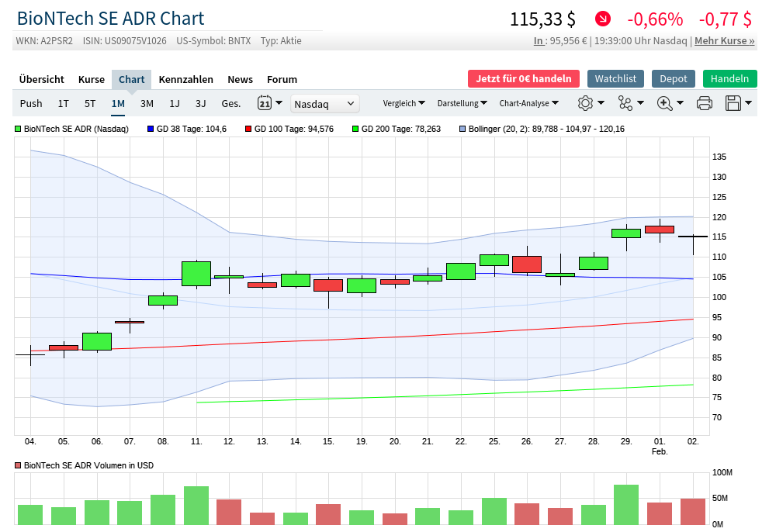Click the tallest volume bar on 29.

pos(626,505)
